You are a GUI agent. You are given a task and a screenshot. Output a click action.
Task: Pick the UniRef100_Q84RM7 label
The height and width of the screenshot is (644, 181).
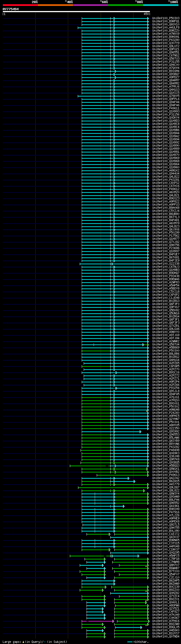[x=166, y=80]
